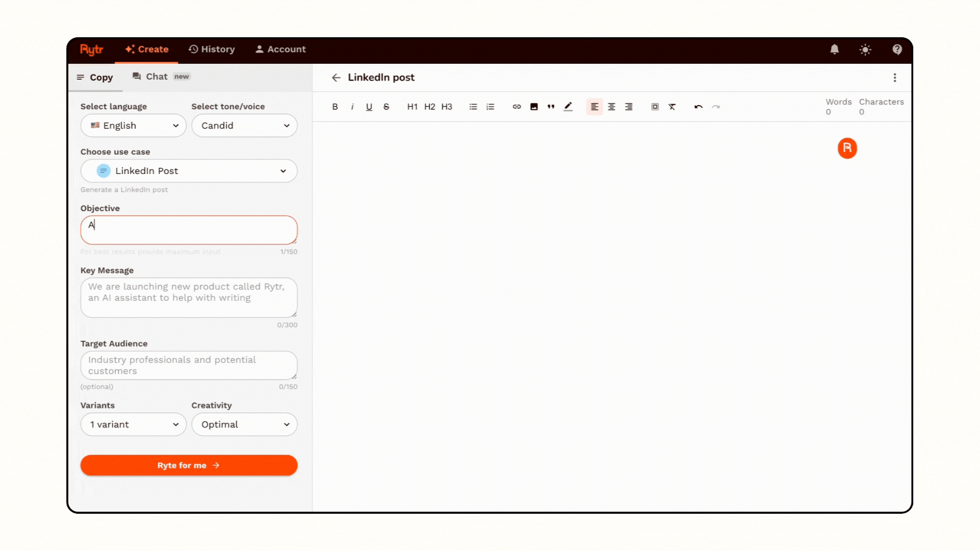Open the notifications bell
Screen dimensions: 980x551
[x=834, y=49]
